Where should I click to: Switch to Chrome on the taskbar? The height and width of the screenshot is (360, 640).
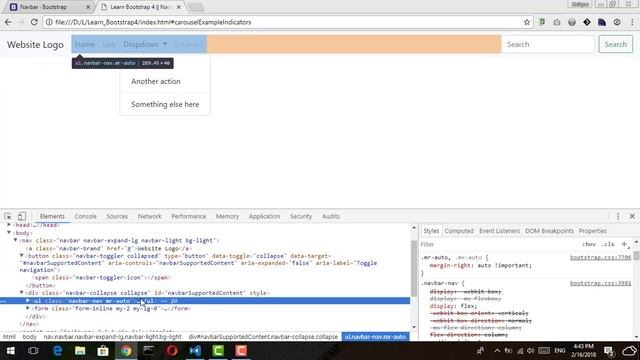coord(126,351)
